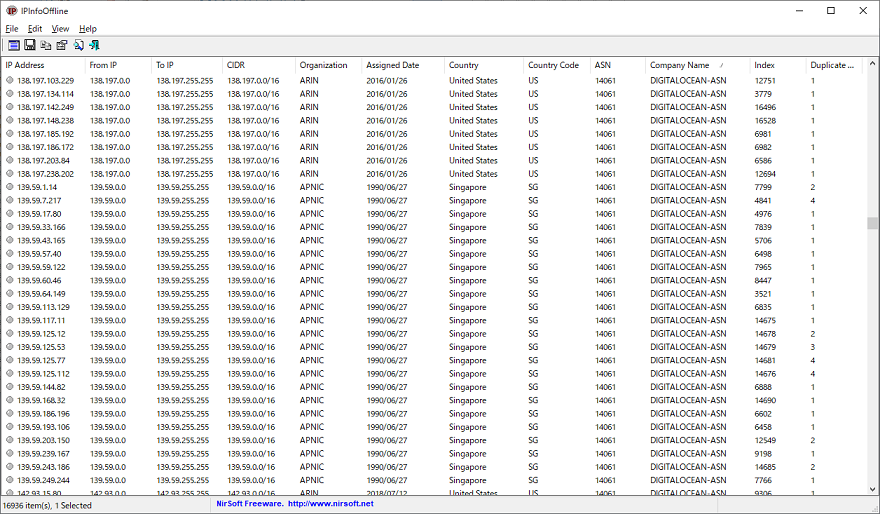880x514 pixels.
Task: Click the vertical scrollbar up arrow
Action: click(872, 64)
